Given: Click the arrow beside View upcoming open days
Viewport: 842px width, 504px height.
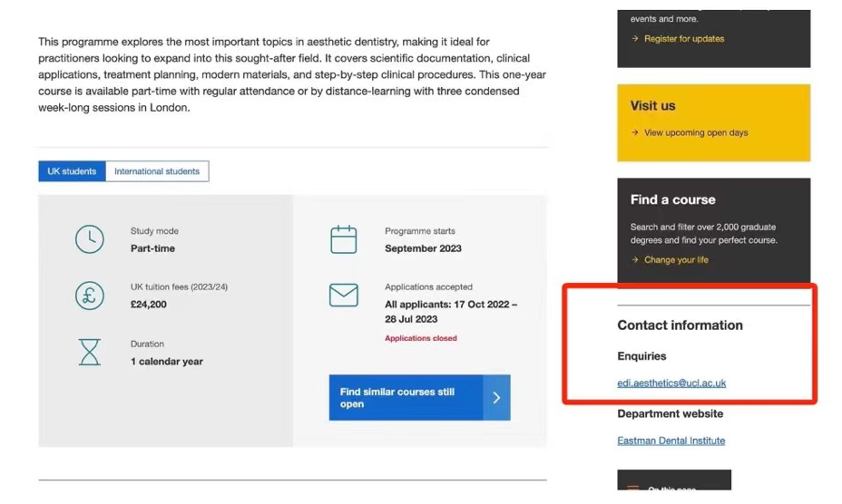Looking at the screenshot, I should tap(635, 133).
